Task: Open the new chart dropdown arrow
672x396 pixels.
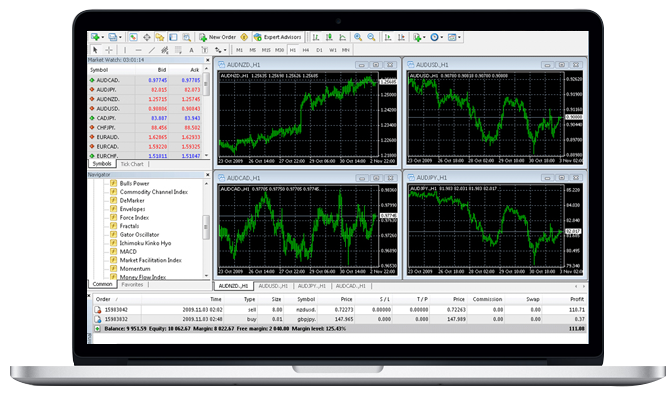Action: coord(103,37)
